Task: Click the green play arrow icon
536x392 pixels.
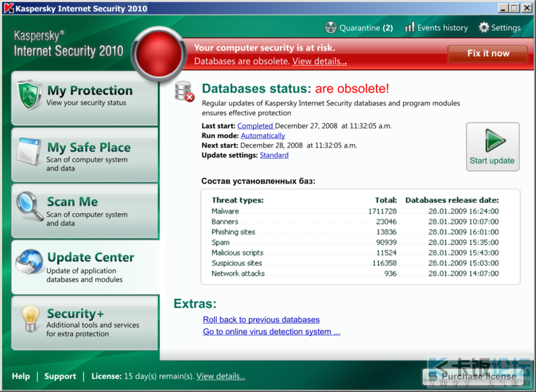Action: [x=495, y=140]
